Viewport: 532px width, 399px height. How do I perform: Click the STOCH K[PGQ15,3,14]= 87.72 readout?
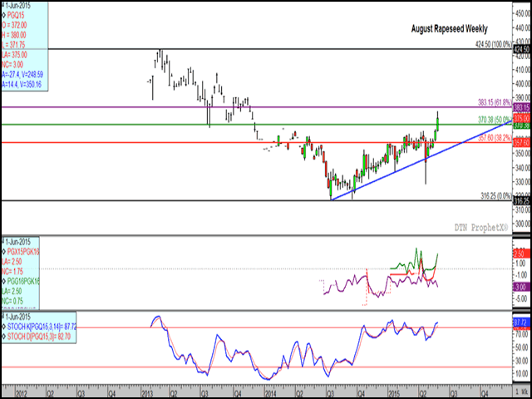(x=42, y=327)
